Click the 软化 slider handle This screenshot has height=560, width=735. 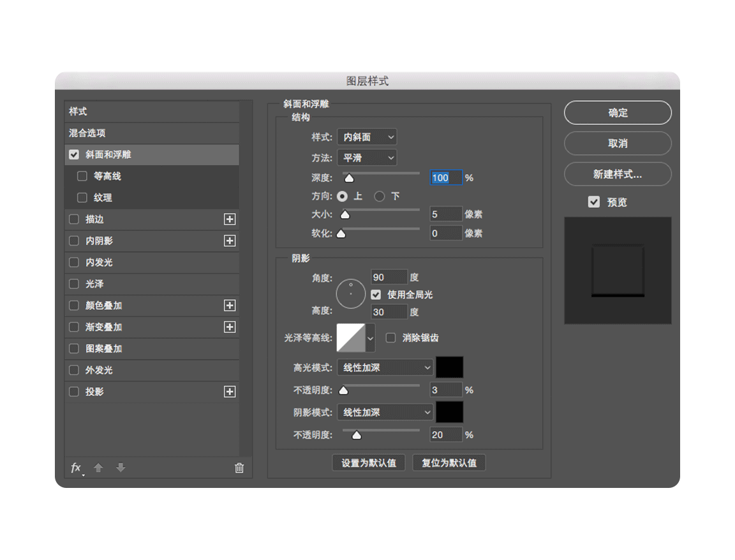click(x=341, y=233)
